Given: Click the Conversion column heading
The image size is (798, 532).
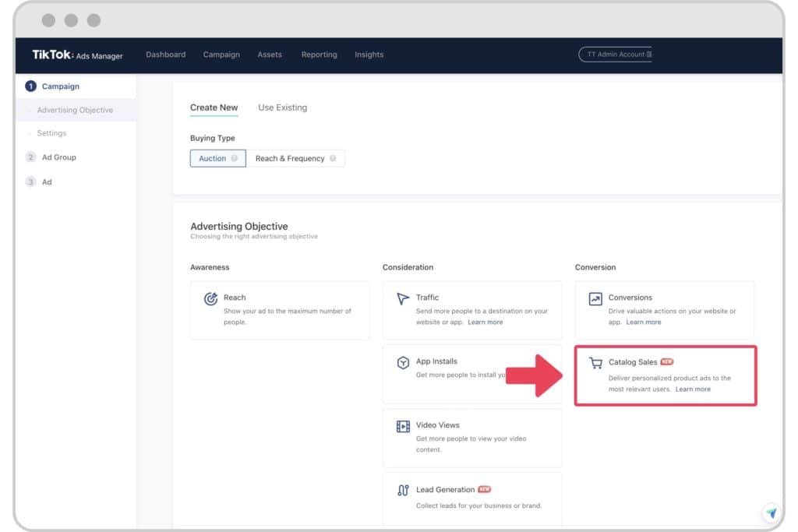Looking at the screenshot, I should pyautogui.click(x=595, y=267).
